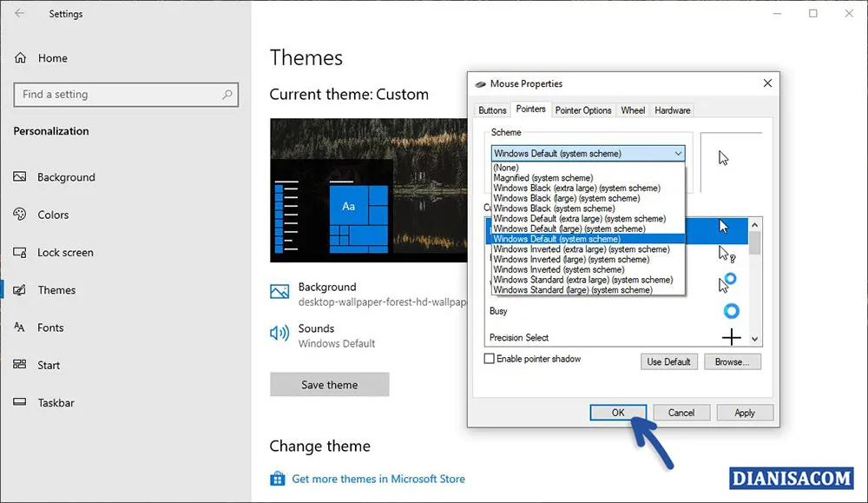Click the back arrow in Settings
The image size is (868, 503).
17,13
